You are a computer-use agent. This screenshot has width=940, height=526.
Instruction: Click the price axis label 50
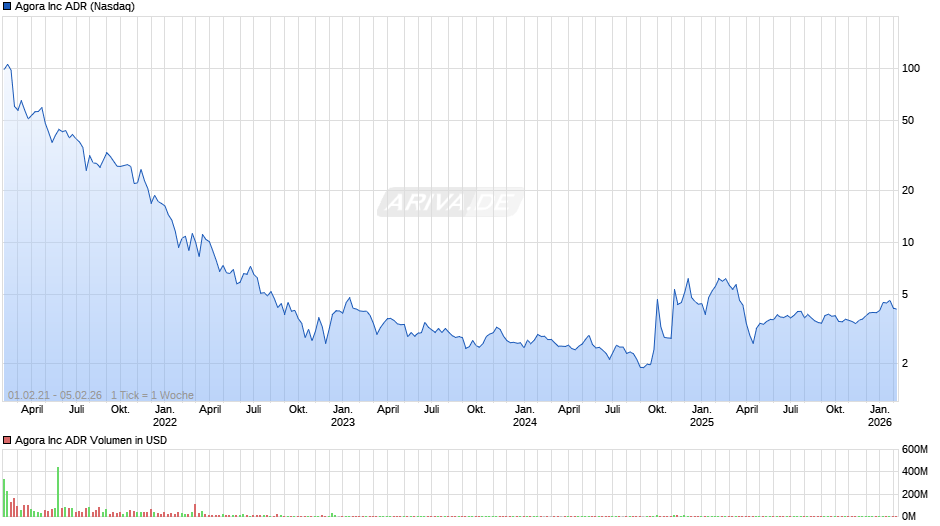pos(908,121)
